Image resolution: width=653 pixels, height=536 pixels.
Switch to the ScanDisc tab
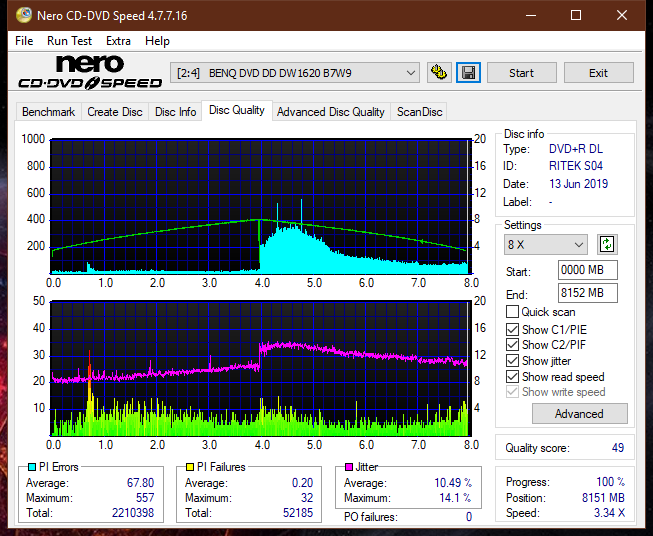tap(419, 112)
